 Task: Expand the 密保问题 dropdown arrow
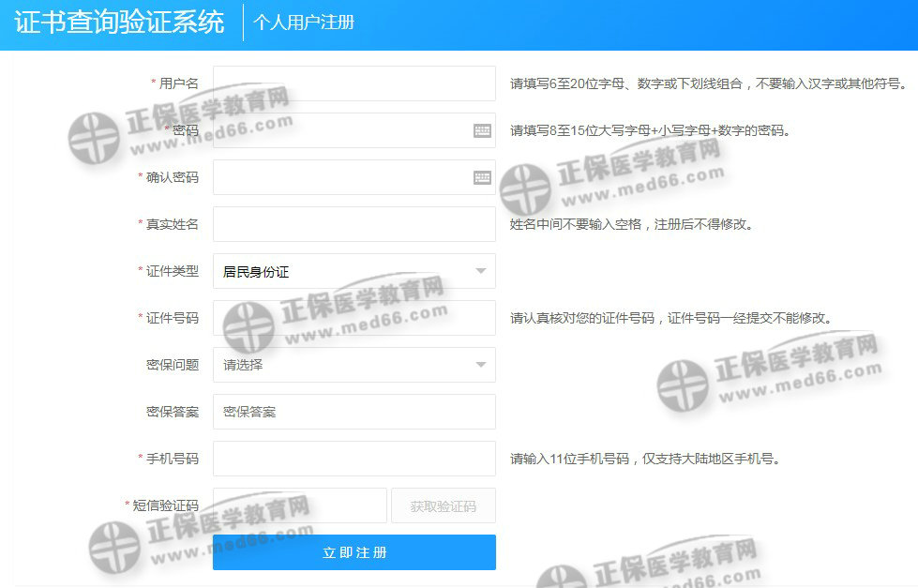click(480, 365)
